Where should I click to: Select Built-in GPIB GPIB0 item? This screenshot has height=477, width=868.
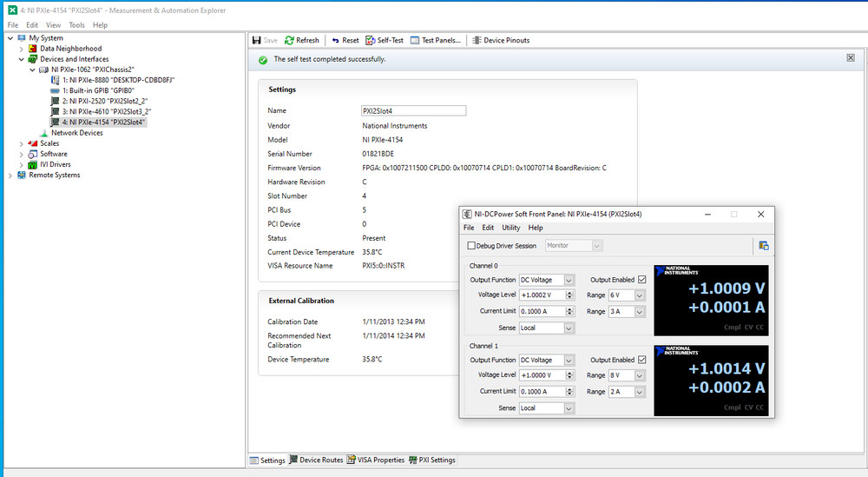pyautogui.click(x=98, y=91)
